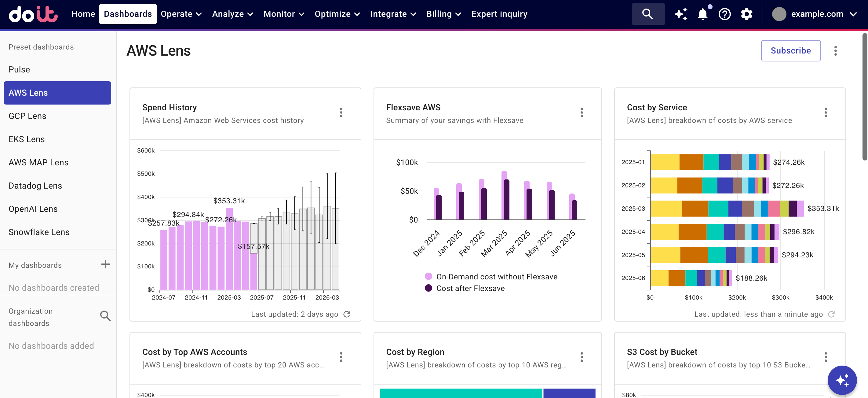Click the $353.31k label in Spend History
The width and height of the screenshot is (868, 398).
[x=229, y=201]
